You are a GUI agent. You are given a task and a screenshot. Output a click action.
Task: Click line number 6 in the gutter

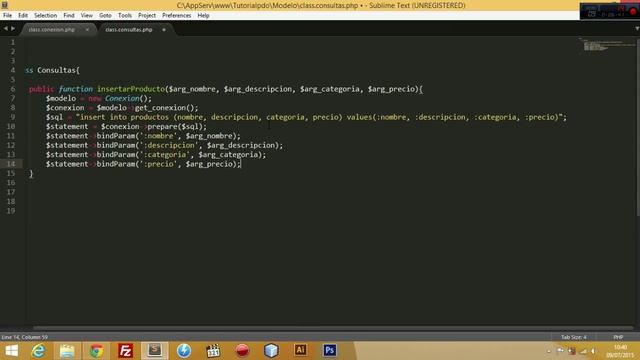coord(13,89)
